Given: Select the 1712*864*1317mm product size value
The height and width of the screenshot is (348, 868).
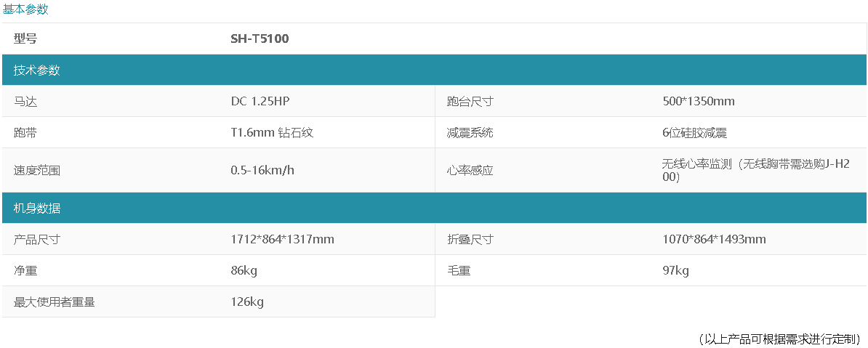Looking at the screenshot, I should (282, 240).
